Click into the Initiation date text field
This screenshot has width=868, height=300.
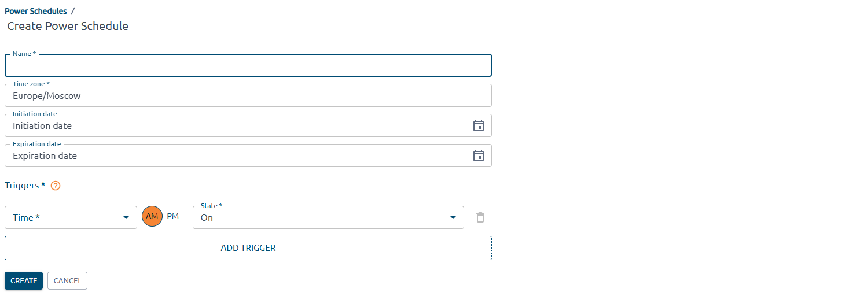pos(231,125)
